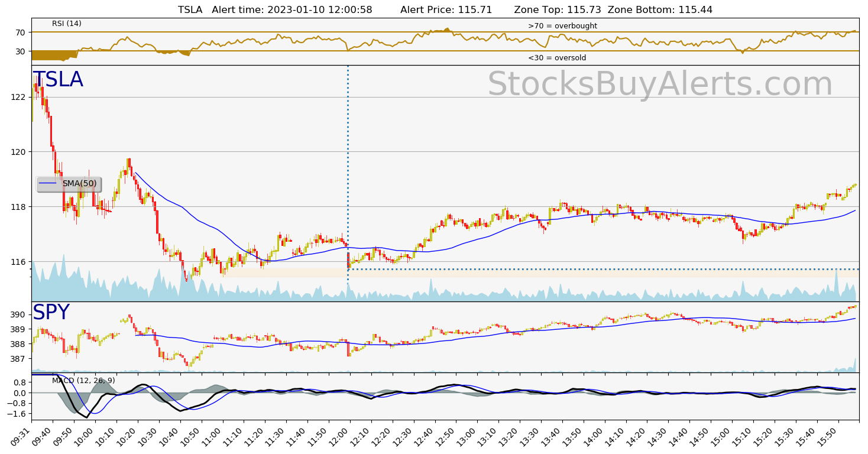The width and height of the screenshot is (868, 454).
Task: Click the MACD axis value −1.6
Action: click(17, 414)
